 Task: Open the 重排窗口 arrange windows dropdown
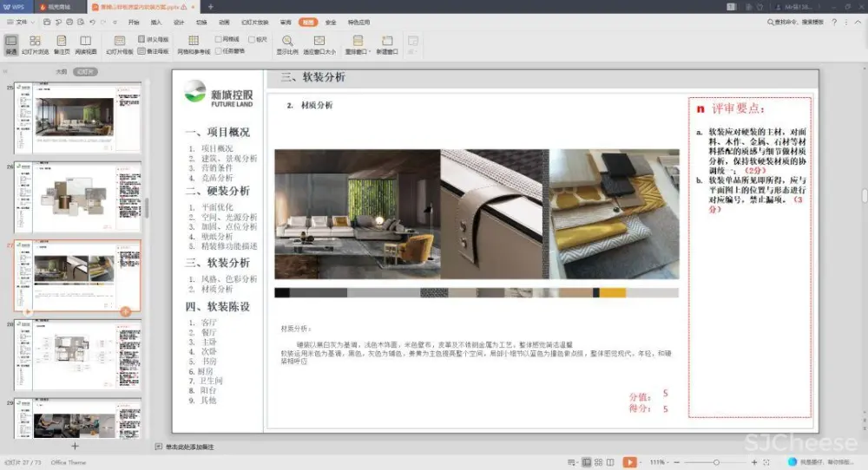357,45
